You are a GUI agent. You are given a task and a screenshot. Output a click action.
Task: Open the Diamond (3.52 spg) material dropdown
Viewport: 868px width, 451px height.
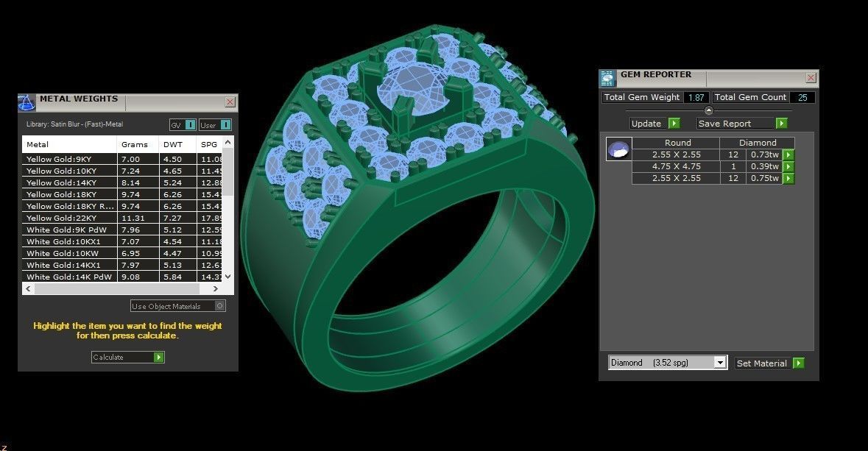(x=719, y=363)
